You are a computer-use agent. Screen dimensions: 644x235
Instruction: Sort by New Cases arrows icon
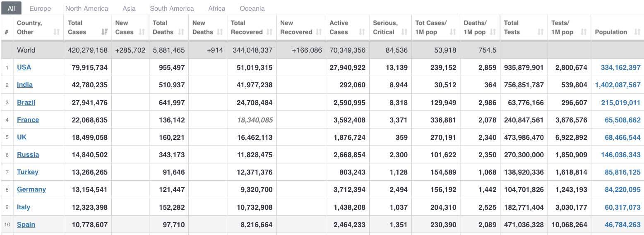(142, 32)
